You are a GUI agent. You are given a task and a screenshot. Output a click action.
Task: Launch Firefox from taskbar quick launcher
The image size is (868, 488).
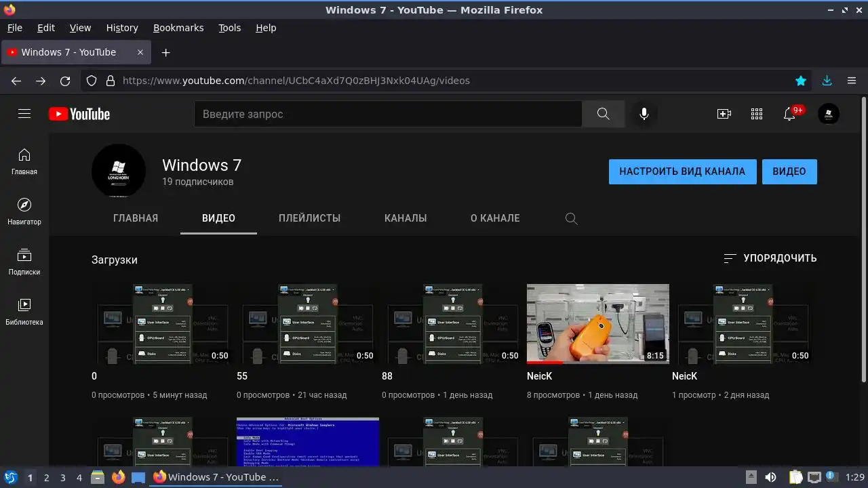118,477
